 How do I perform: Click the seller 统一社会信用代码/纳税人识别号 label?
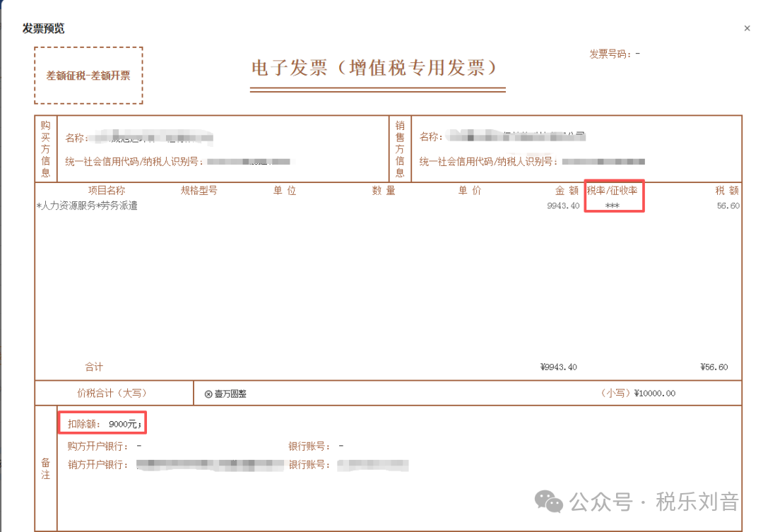(x=489, y=162)
